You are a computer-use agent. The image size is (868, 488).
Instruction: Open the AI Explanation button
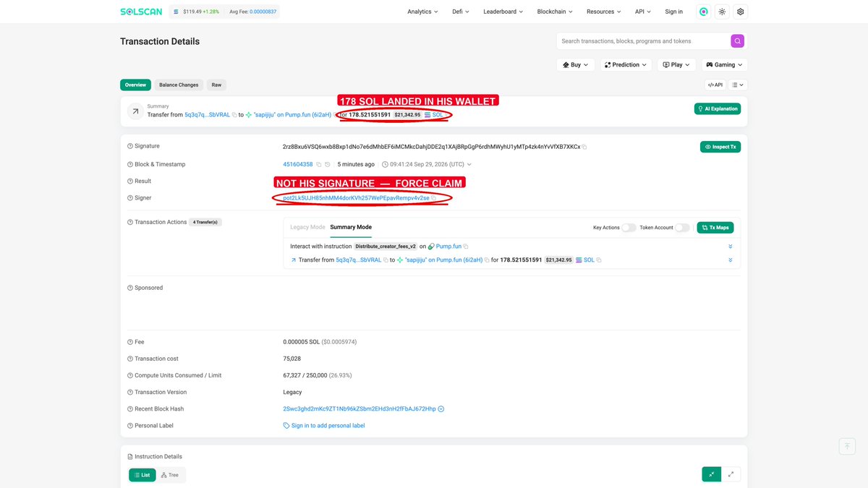[x=718, y=108]
